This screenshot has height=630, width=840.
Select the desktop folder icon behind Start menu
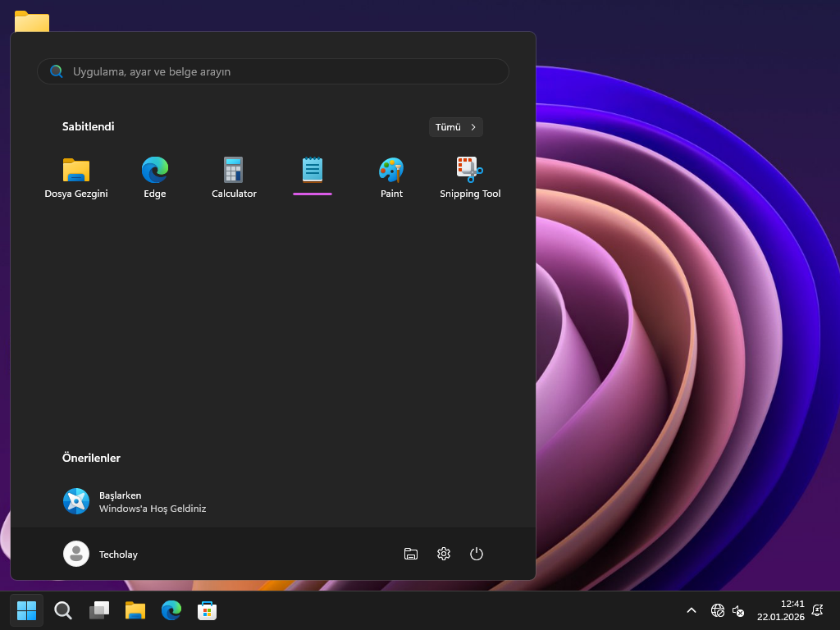[x=32, y=21]
